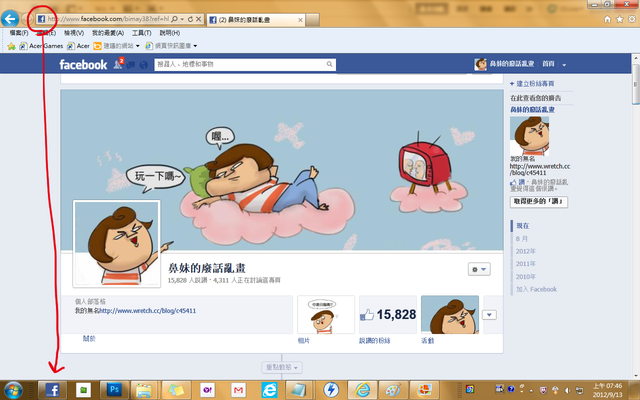Jump to 2011年 in the timeline navigator
The height and width of the screenshot is (400, 640).
click(x=525, y=264)
